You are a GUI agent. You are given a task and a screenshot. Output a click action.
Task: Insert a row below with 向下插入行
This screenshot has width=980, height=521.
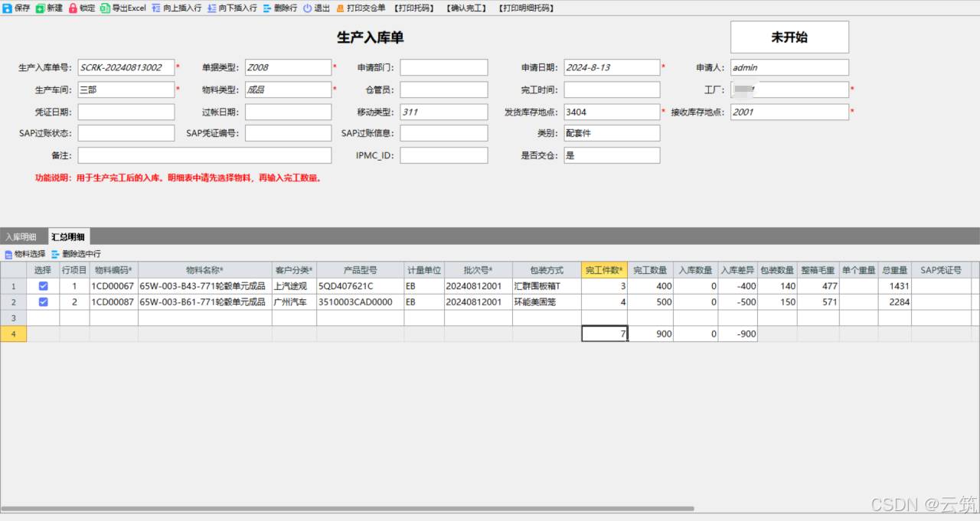pos(232,8)
